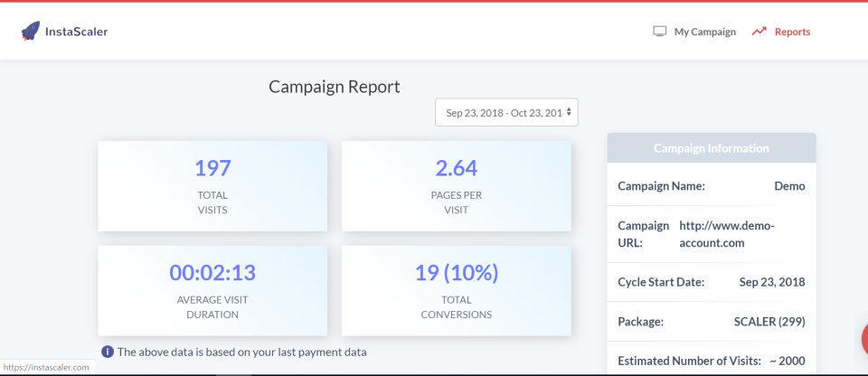The width and height of the screenshot is (868, 376).
Task: Click the InstaScaler brand name text
Action: (x=76, y=32)
